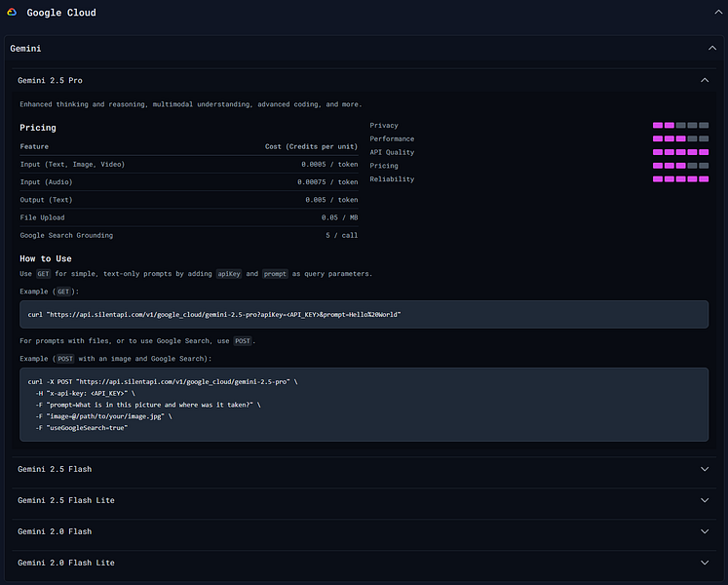Screen dimensions: 728x585
Task: Click the Feature column header
Action: pos(34,147)
